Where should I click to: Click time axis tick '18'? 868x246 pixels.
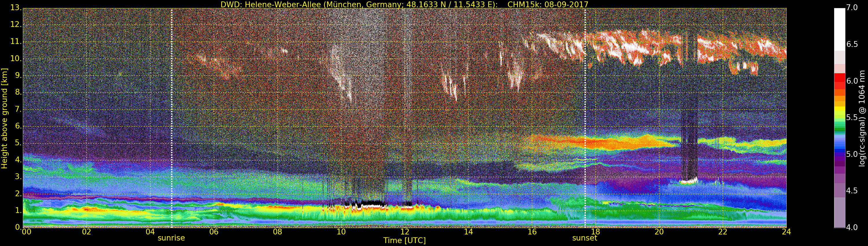pyautogui.click(x=596, y=232)
